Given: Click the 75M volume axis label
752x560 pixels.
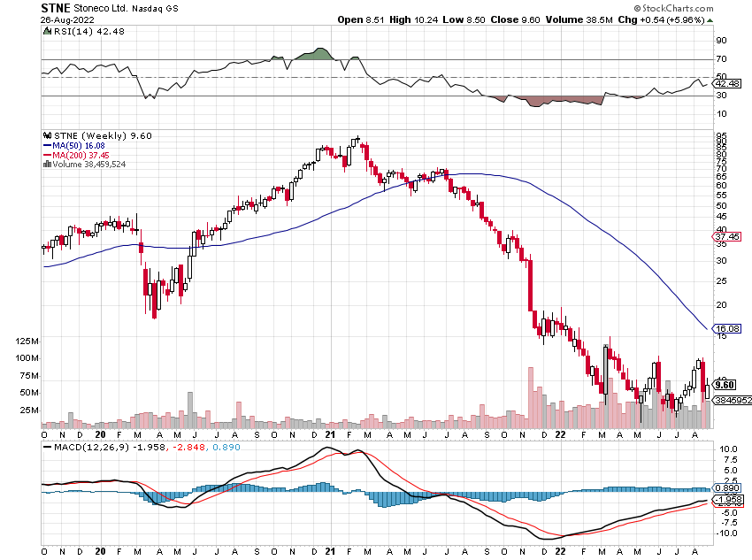Looking at the screenshot, I should tap(29, 375).
